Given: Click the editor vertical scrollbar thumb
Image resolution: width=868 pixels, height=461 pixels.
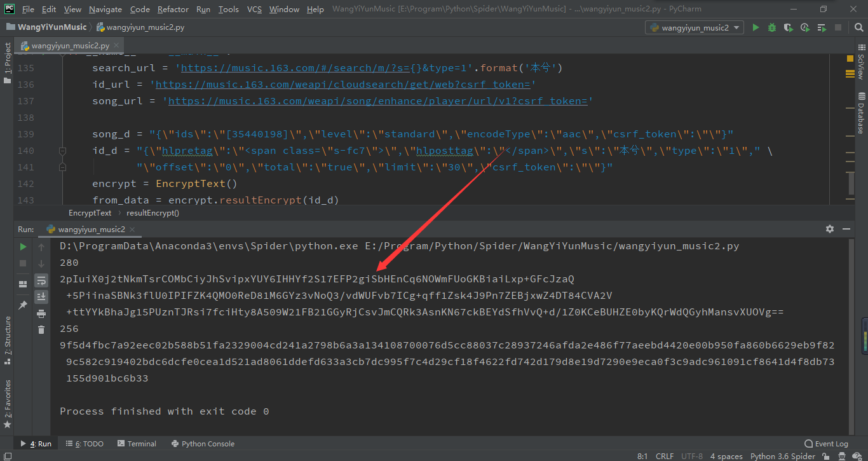Looking at the screenshot, I should (851, 182).
